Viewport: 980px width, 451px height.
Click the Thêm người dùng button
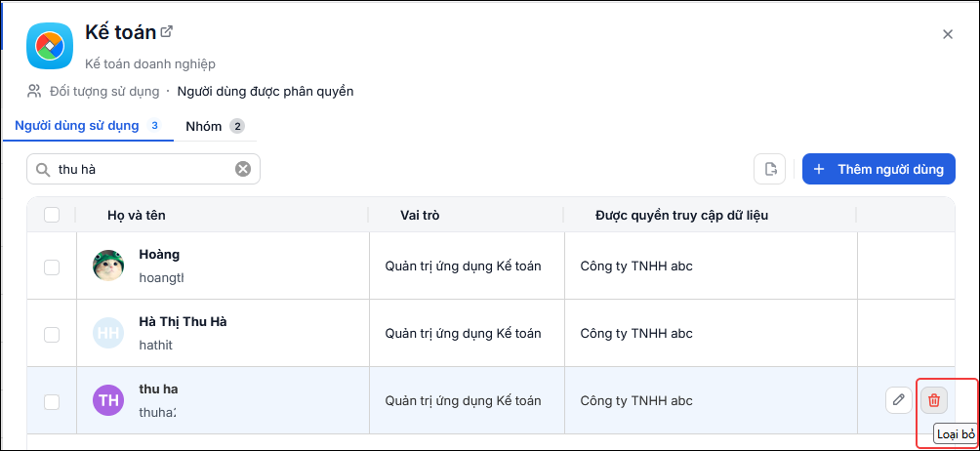878,169
